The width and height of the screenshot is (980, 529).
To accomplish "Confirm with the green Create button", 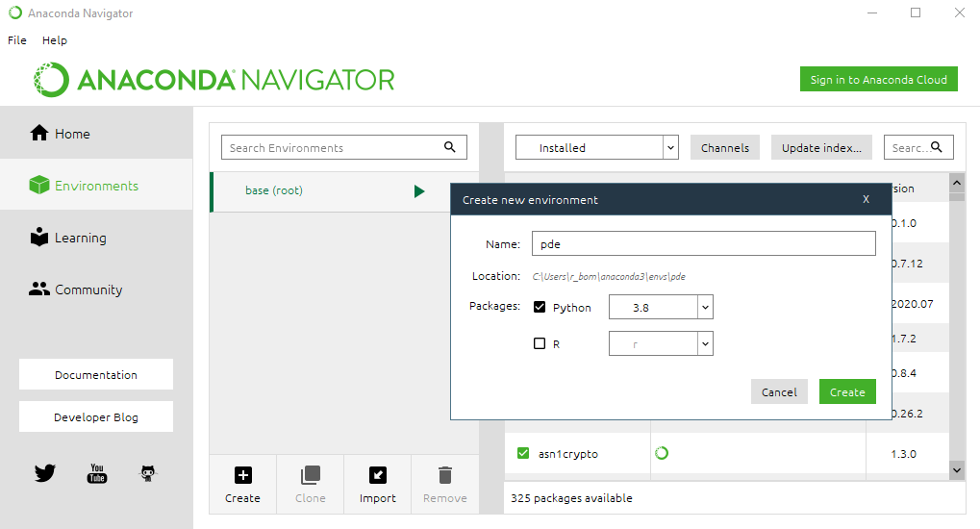I will (x=847, y=392).
